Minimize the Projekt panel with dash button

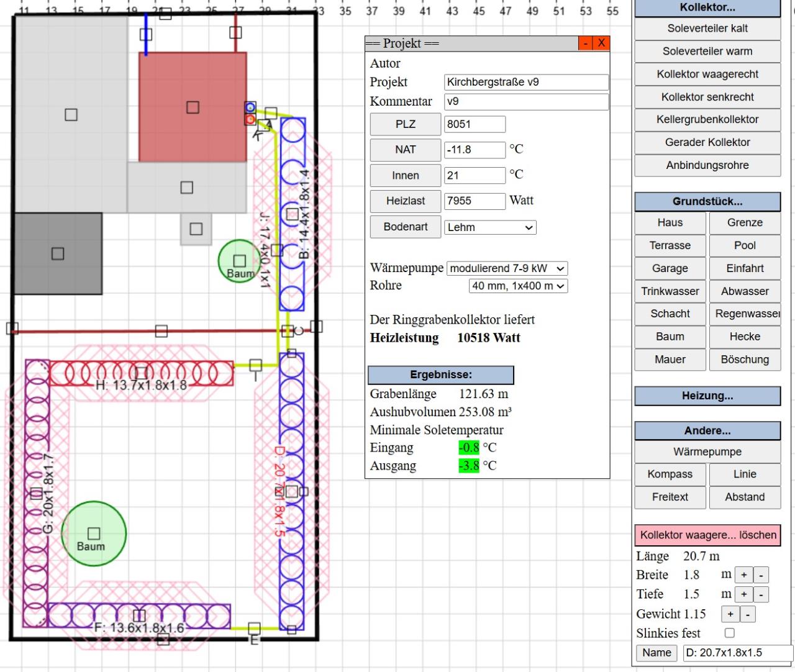click(584, 43)
